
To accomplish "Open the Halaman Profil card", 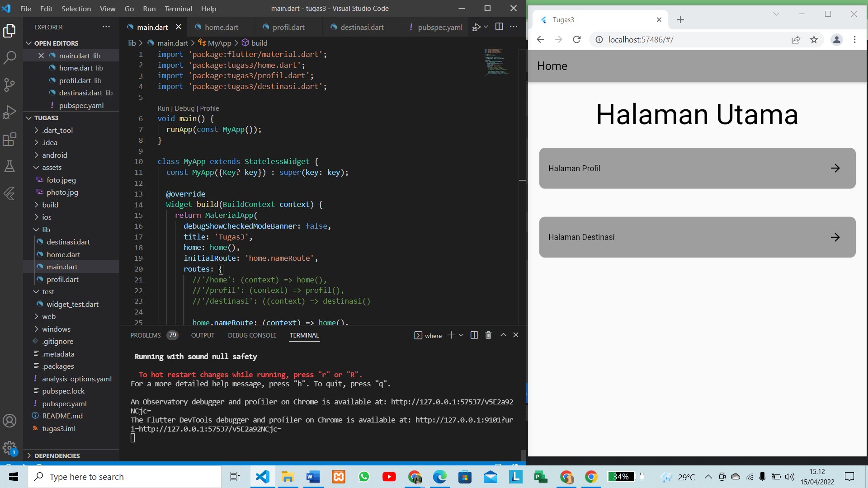I will pyautogui.click(x=697, y=168).
